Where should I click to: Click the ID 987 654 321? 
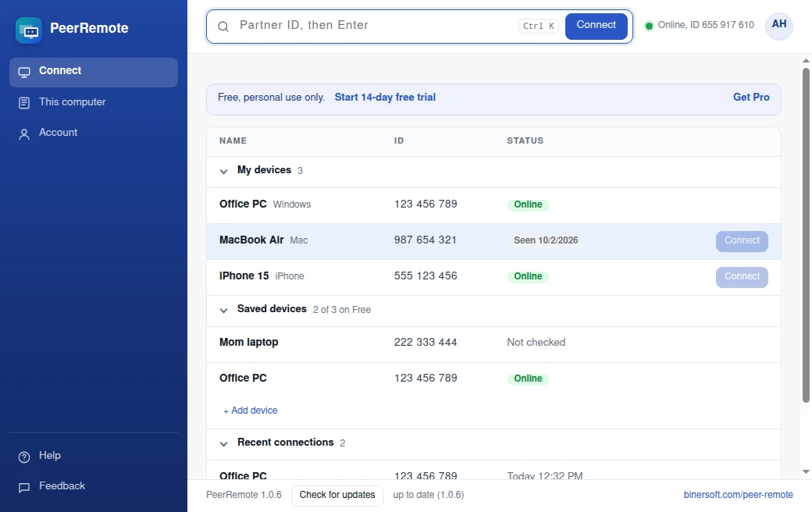pyautogui.click(x=426, y=240)
